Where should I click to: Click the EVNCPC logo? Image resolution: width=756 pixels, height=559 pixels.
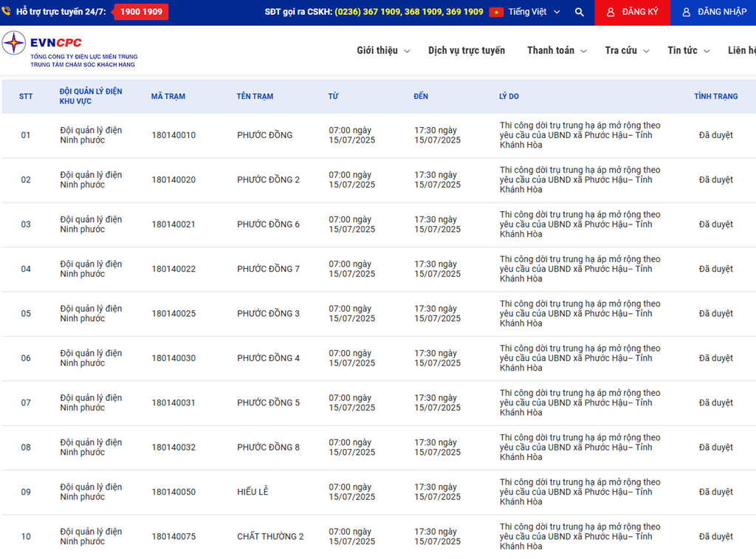click(x=69, y=49)
